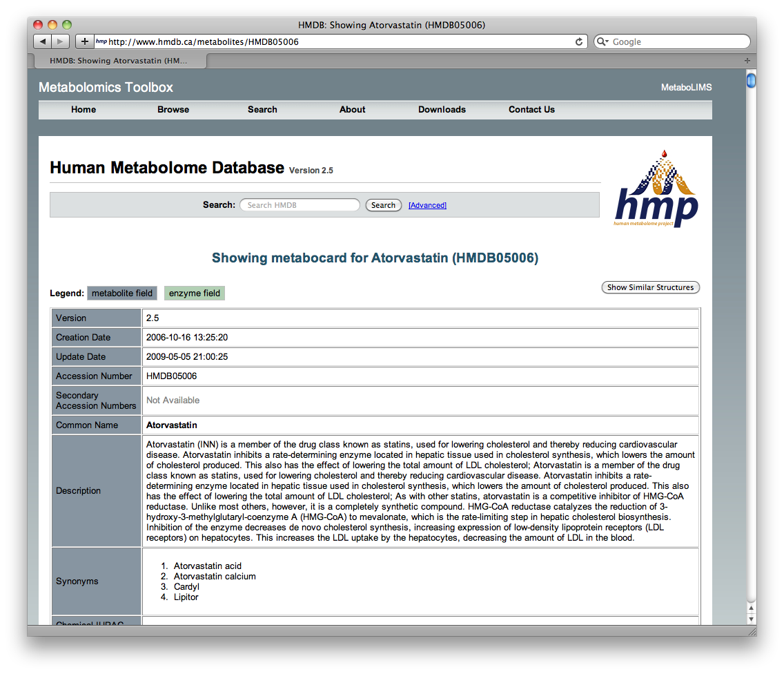Open the Downloads menu item
This screenshot has width=784, height=674.
pyautogui.click(x=442, y=110)
